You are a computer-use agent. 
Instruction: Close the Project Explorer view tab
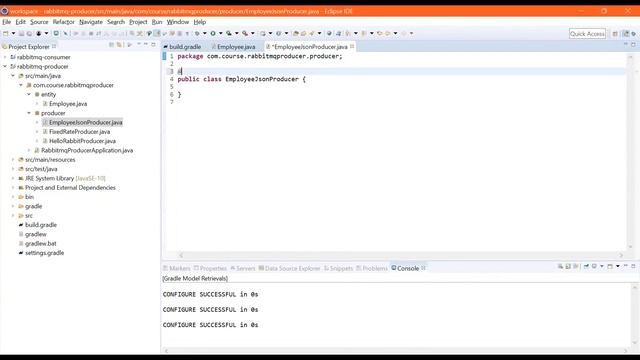[54, 47]
